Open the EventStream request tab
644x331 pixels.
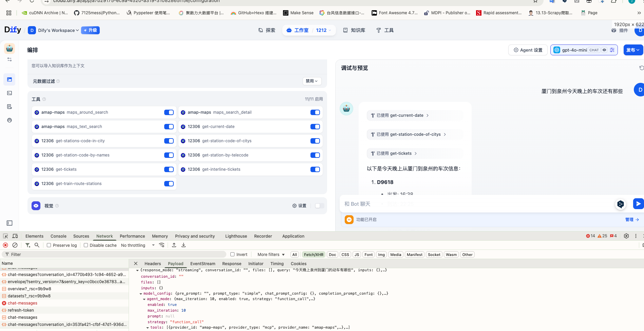click(x=203, y=263)
